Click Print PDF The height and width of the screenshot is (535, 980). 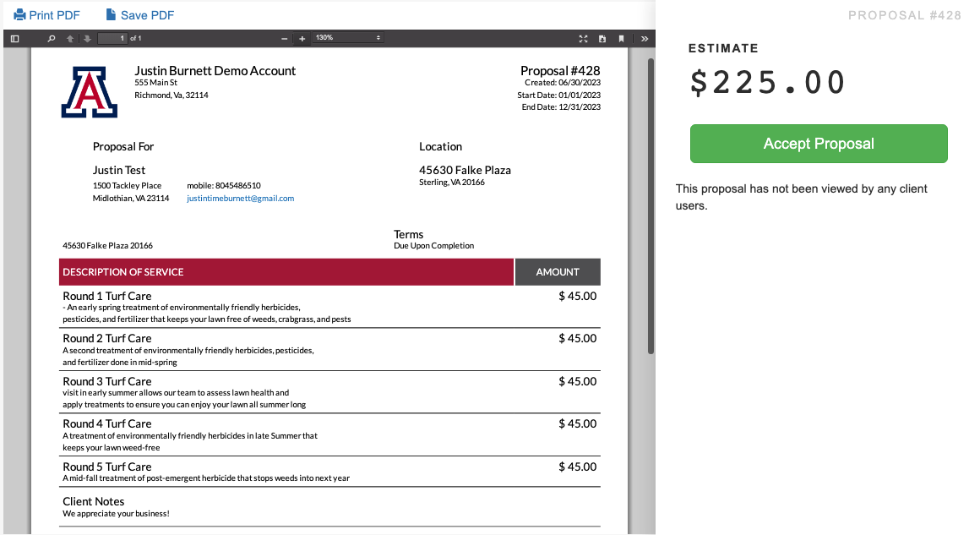pos(46,15)
